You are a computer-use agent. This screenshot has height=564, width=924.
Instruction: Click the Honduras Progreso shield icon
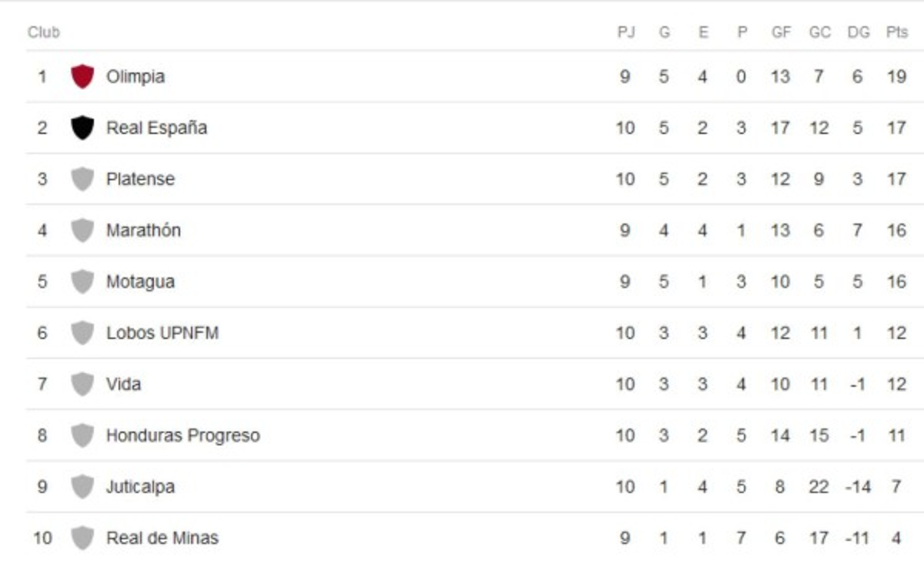(82, 435)
